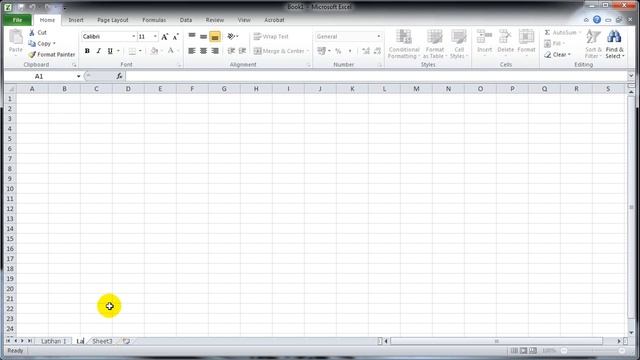Click Insert cells button
This screenshot has width=640, height=360.
click(x=484, y=42)
